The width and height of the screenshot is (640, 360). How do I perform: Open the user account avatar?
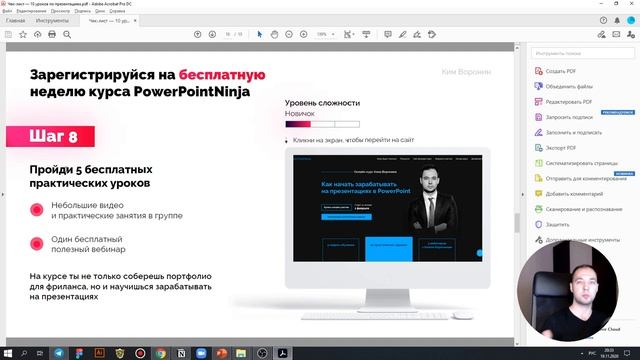[x=631, y=20]
